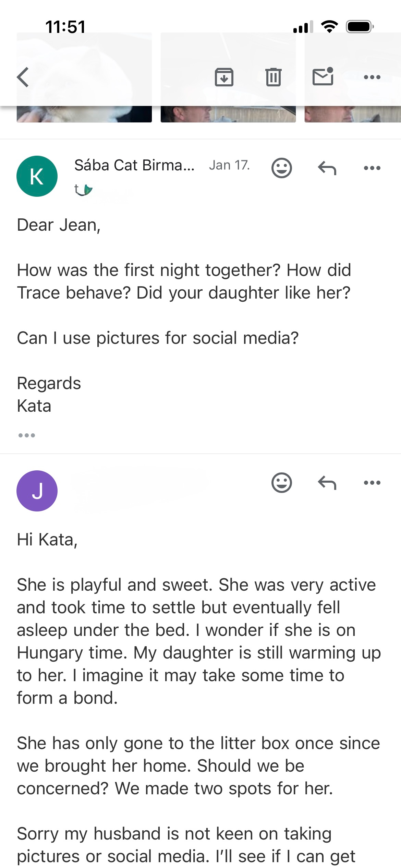401x868 pixels.
Task: Open more options for Kata's message
Action: point(372,168)
